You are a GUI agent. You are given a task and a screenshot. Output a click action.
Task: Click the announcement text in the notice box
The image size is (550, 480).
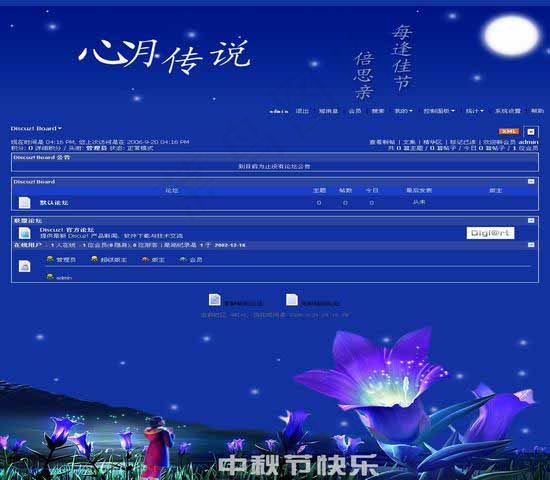pyautogui.click(x=274, y=166)
